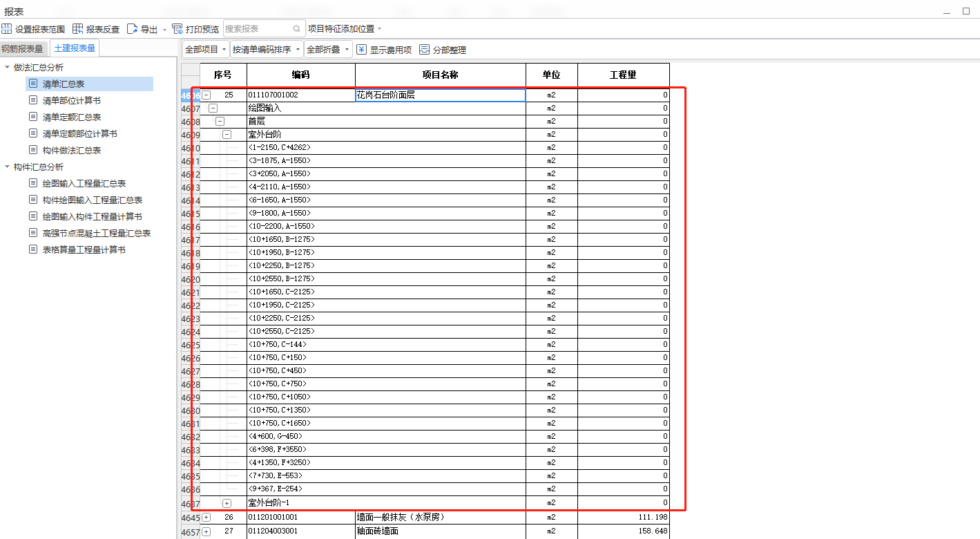The height and width of the screenshot is (539, 980).
Task: Open the 全部折叠 dropdown
Action: (328, 50)
